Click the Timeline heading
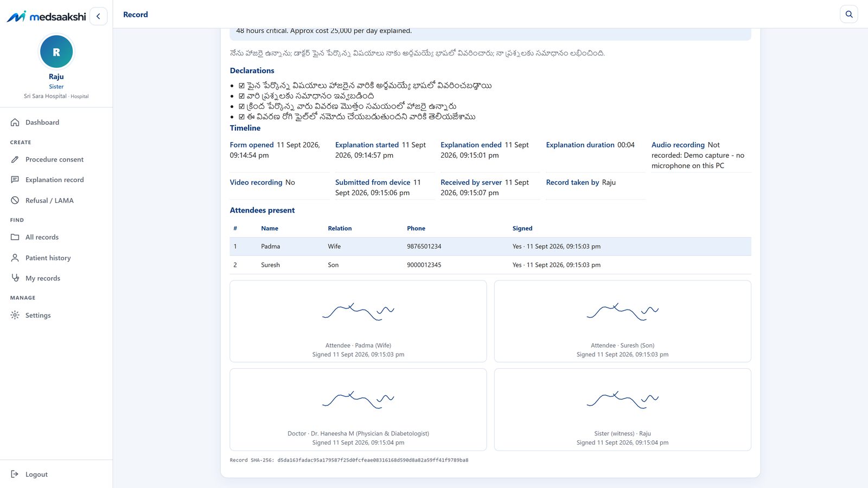This screenshot has height=488, width=868. point(245,128)
